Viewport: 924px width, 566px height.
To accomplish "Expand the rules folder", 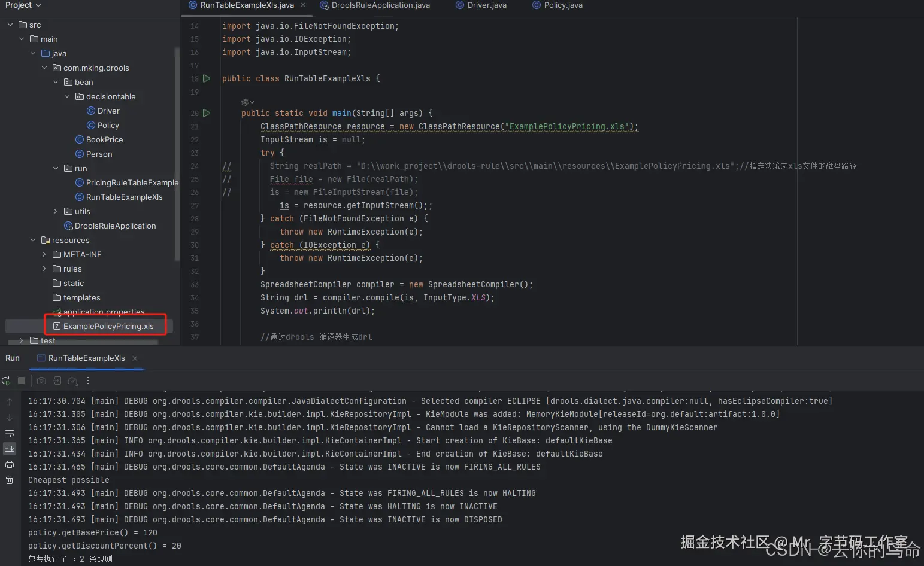I will [x=44, y=269].
